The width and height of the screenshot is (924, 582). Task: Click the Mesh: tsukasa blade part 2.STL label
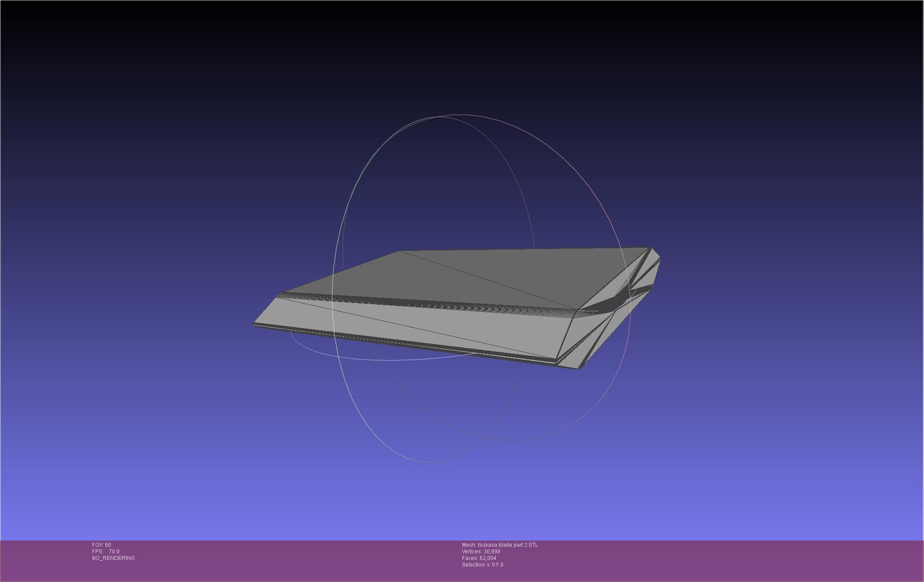click(500, 545)
